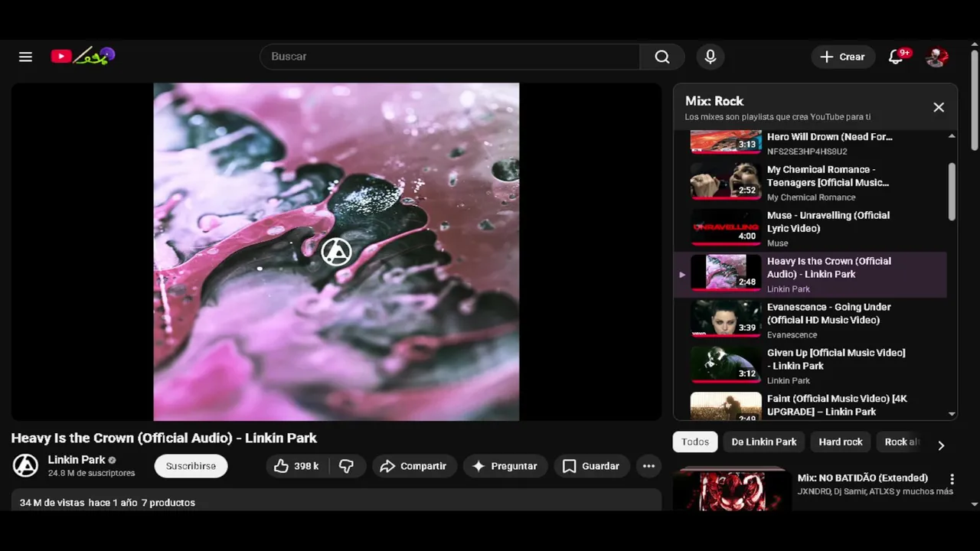980x551 pixels.
Task: Open Linkin Park channel name link
Action: [x=77, y=460]
